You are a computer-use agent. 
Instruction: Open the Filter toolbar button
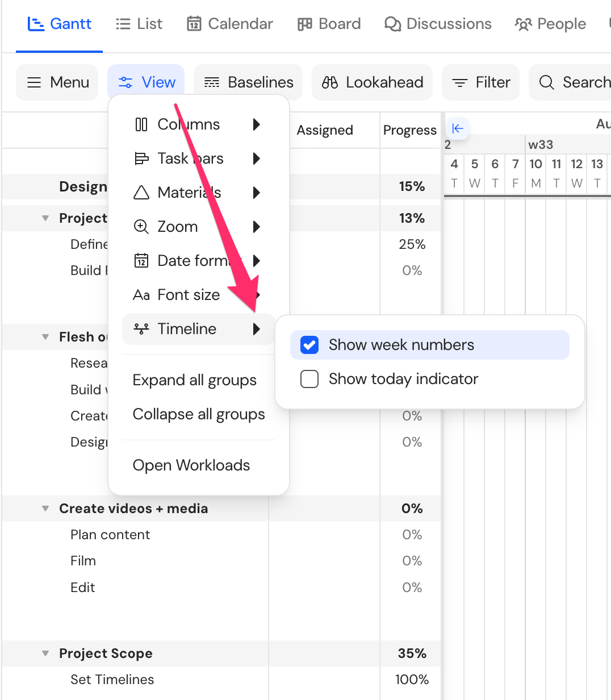tap(480, 82)
